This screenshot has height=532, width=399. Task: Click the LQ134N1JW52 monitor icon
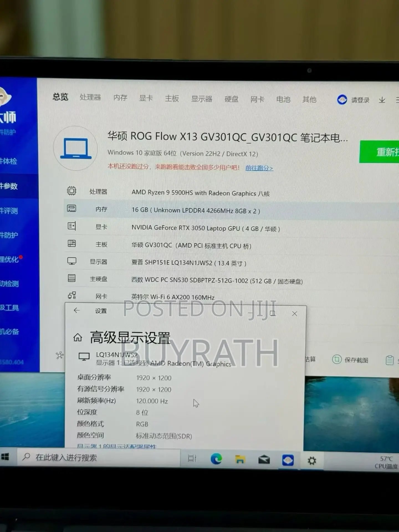click(84, 357)
